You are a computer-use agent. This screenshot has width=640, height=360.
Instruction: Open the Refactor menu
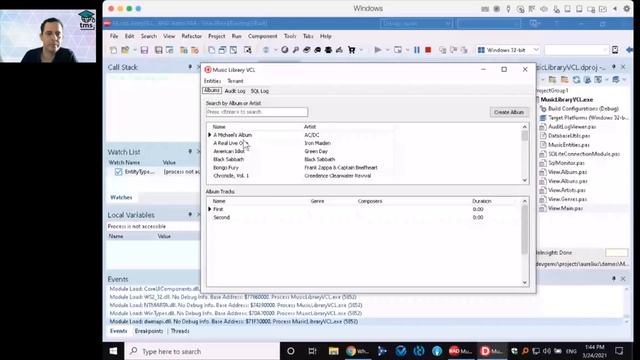[191, 36]
